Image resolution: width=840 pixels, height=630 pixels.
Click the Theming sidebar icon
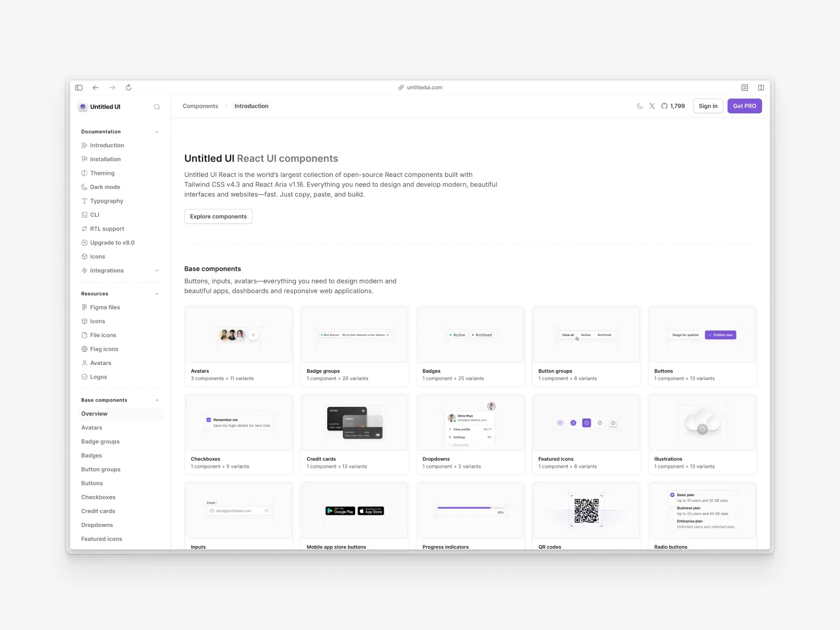click(x=85, y=173)
